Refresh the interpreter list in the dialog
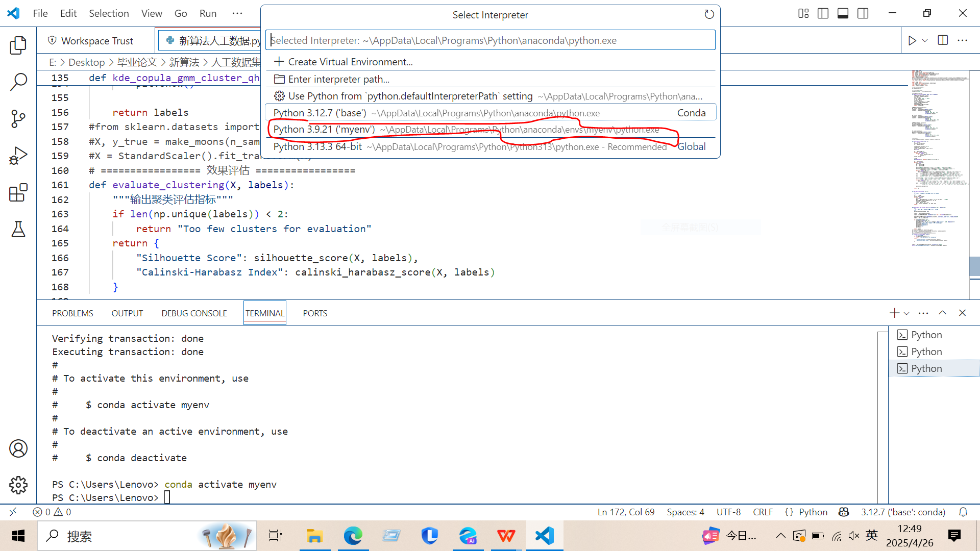980x551 pixels. [708, 14]
